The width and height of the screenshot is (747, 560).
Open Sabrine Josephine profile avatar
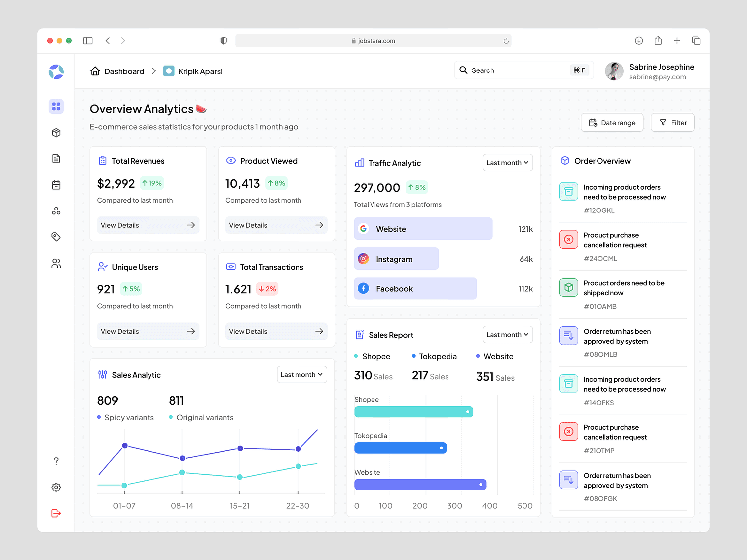tap(614, 71)
